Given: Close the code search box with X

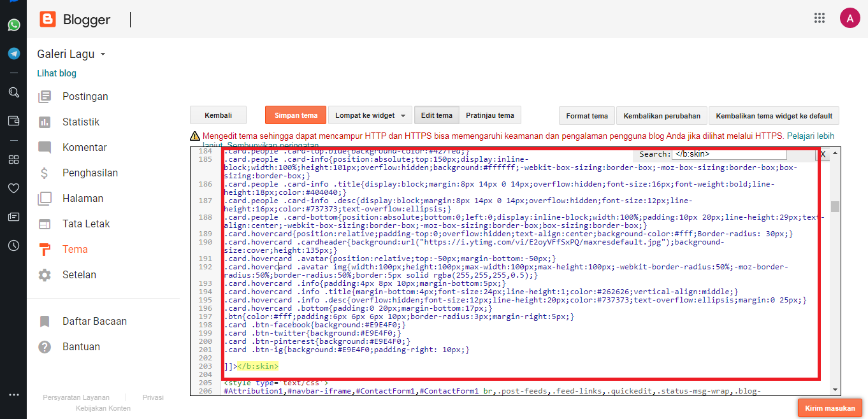Looking at the screenshot, I should coord(823,154).
